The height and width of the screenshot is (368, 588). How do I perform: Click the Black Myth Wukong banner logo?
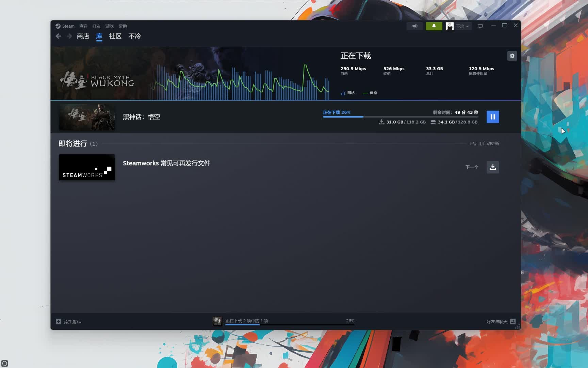point(97,80)
